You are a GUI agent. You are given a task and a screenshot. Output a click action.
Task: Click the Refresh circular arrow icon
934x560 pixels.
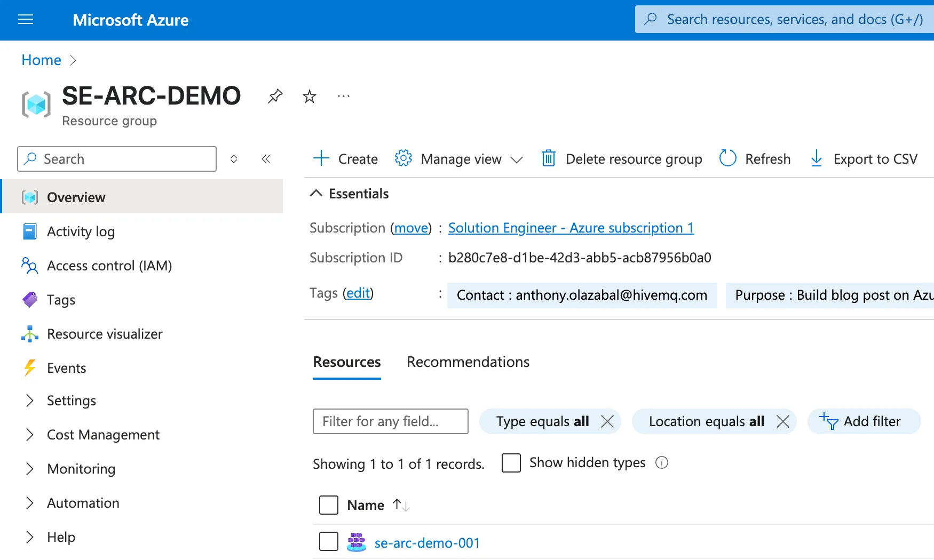(x=728, y=158)
